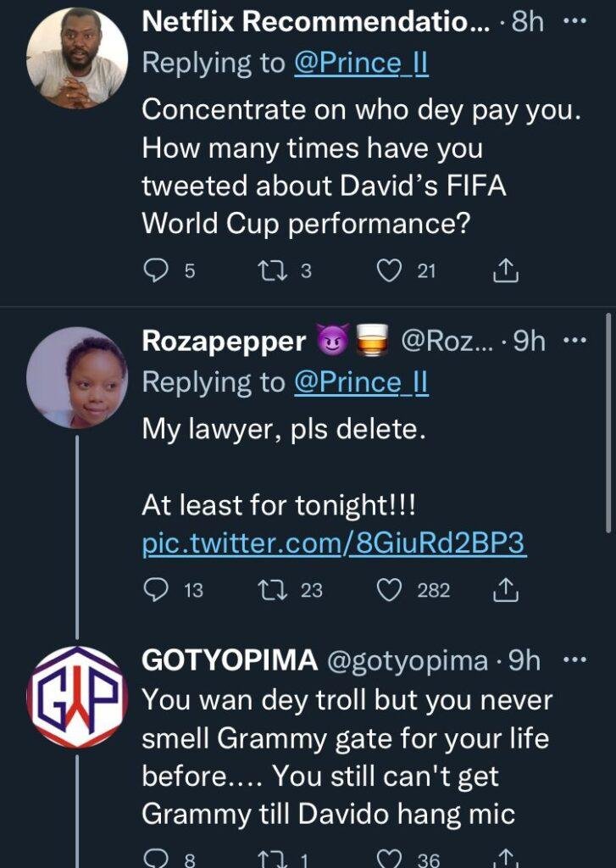Like the David's FIFA World Cup tweet

pos(389,270)
